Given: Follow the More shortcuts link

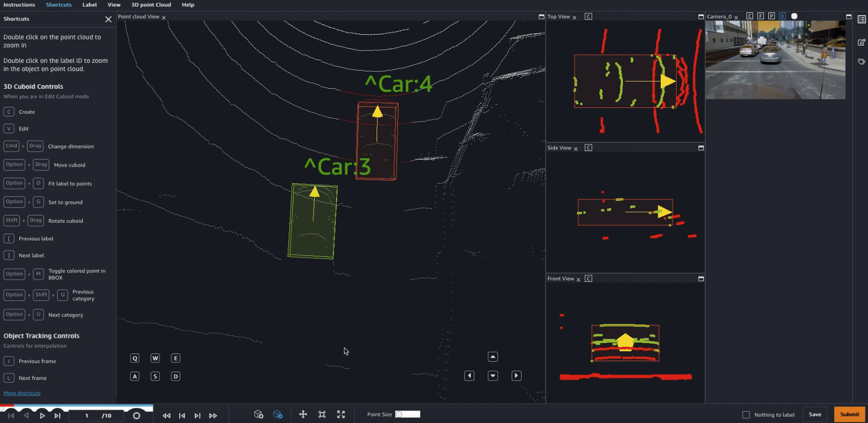Looking at the screenshot, I should tap(22, 393).
